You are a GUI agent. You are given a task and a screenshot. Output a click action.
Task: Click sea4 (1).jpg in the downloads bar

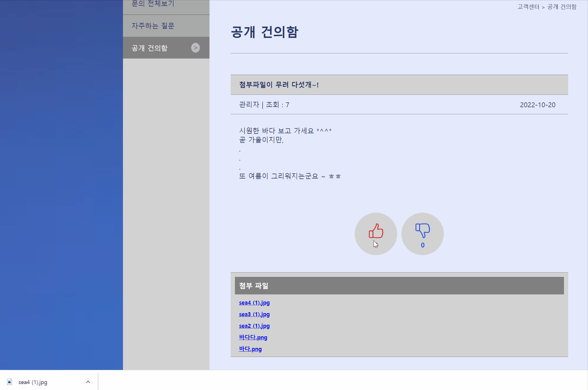[33, 382]
